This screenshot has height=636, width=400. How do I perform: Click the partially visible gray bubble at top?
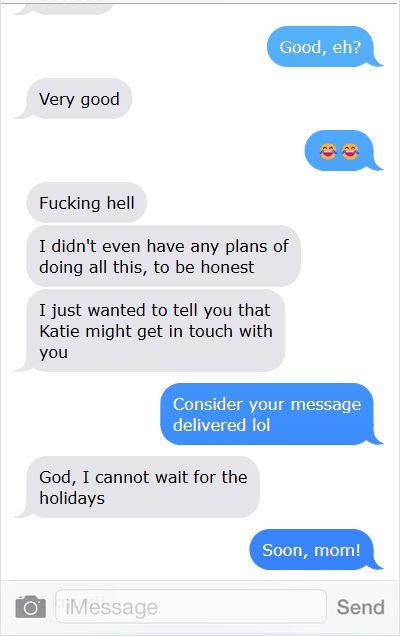point(65,8)
